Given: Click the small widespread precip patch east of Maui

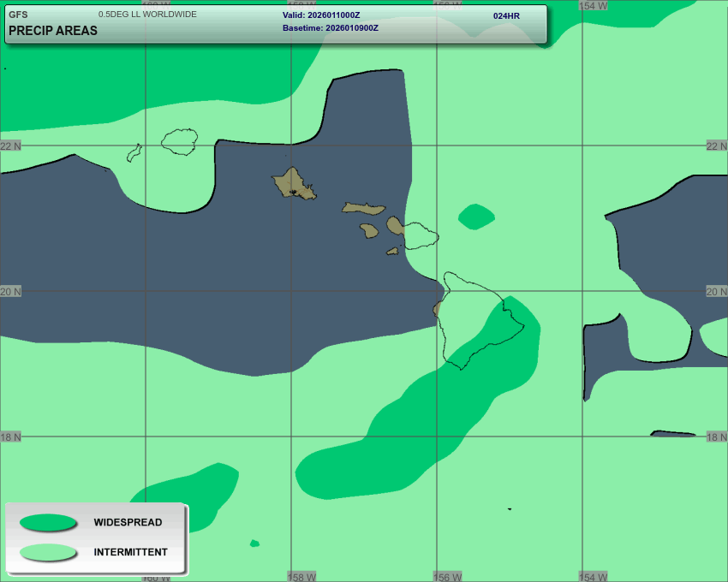Looking at the screenshot, I should pos(476,217).
